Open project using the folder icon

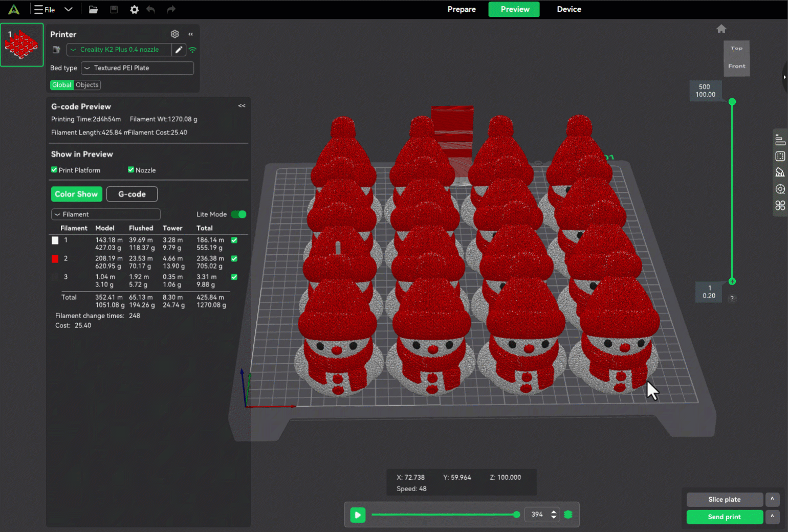pos(93,9)
